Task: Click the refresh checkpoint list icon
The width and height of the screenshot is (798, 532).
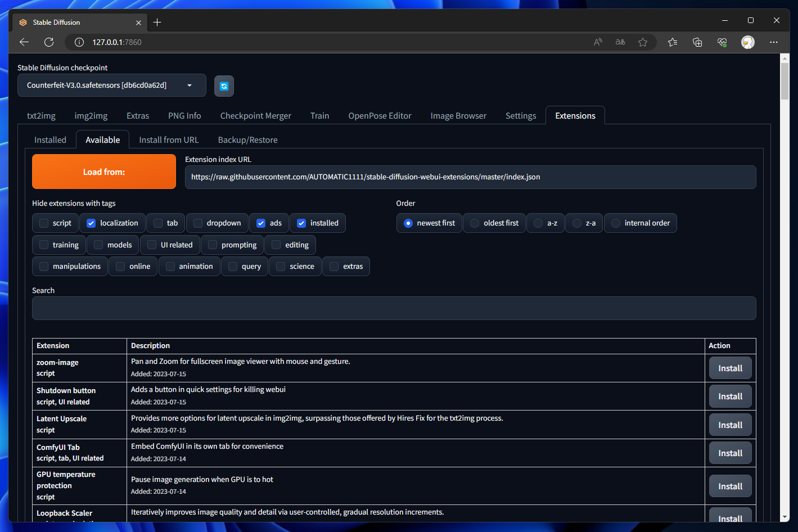Action: point(224,86)
